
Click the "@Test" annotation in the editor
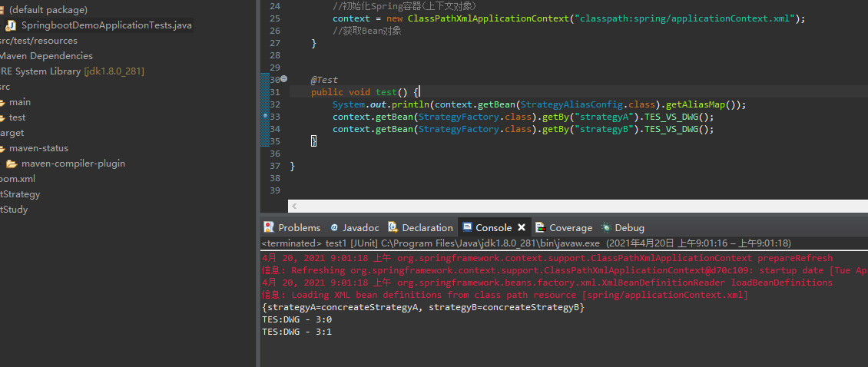click(x=324, y=81)
